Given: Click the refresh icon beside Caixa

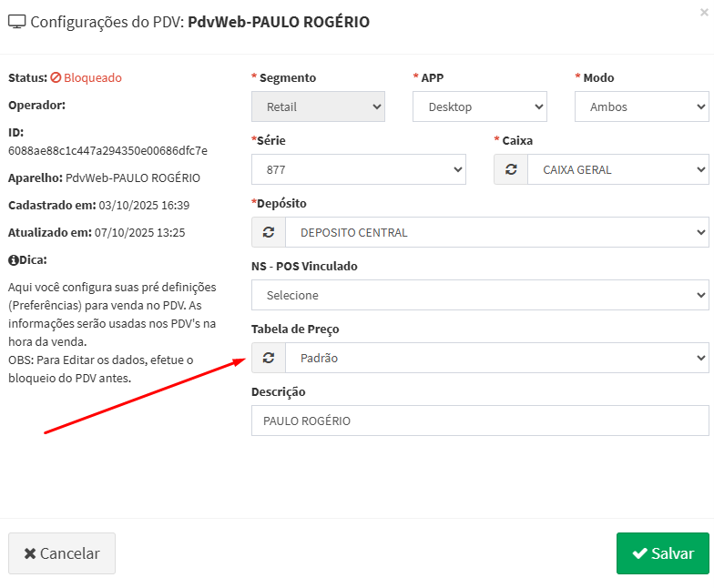Looking at the screenshot, I should [511, 169].
